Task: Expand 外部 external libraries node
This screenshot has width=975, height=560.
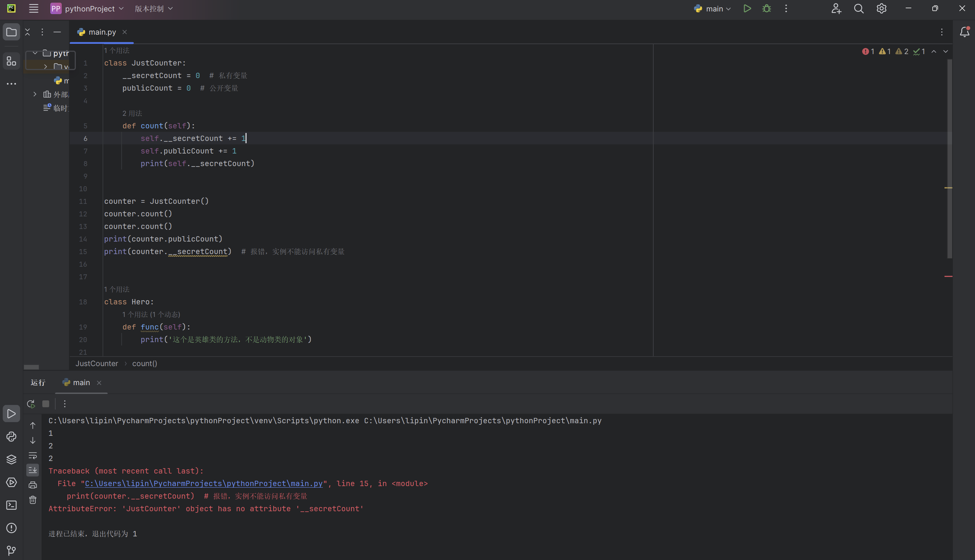Action: [35, 94]
